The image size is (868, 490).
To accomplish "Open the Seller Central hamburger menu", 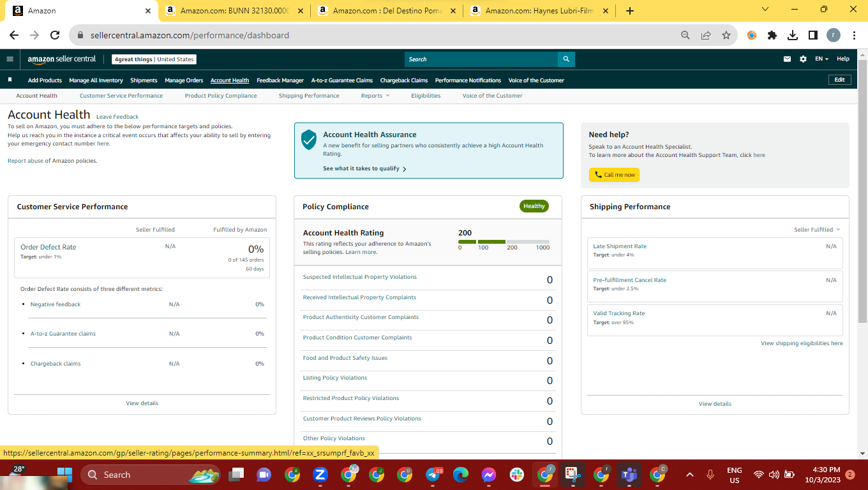I will click(10, 59).
